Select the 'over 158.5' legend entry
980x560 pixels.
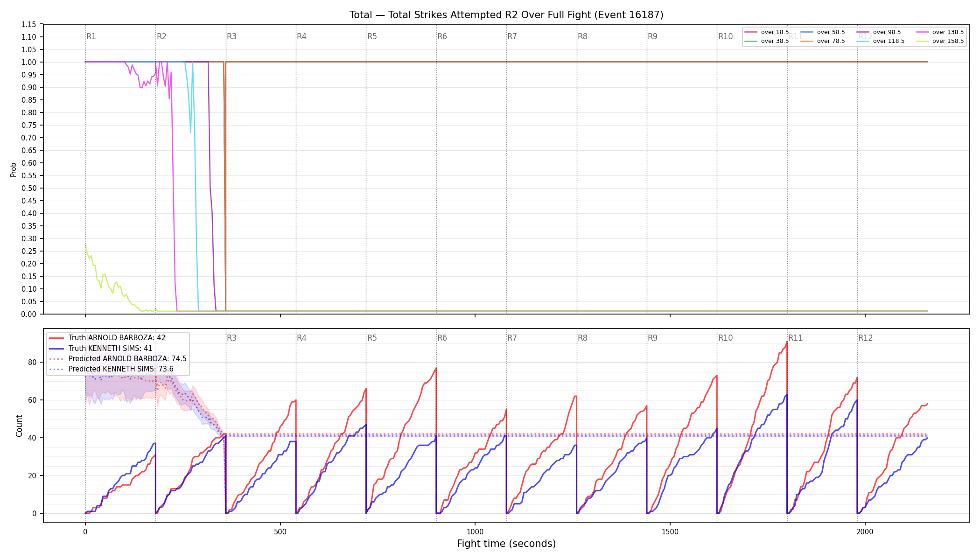pyautogui.click(x=940, y=41)
